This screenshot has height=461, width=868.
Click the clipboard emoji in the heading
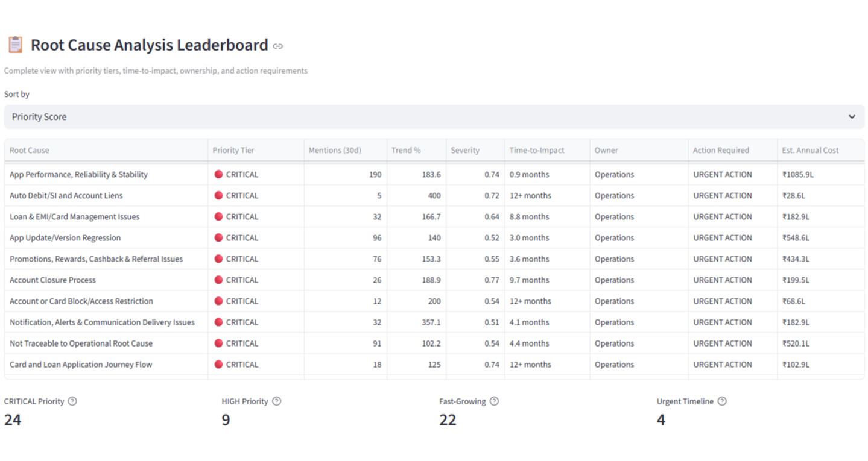pos(14,45)
